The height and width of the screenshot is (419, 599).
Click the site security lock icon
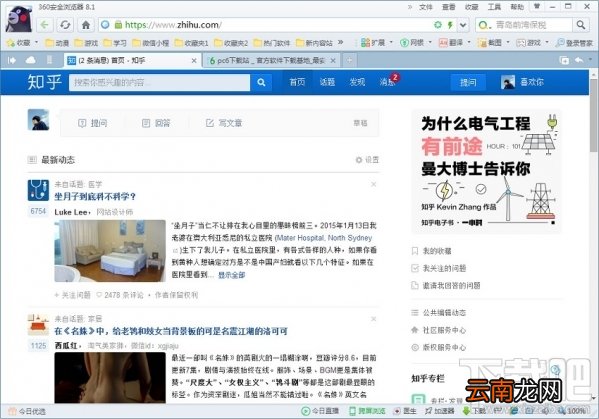pos(118,25)
